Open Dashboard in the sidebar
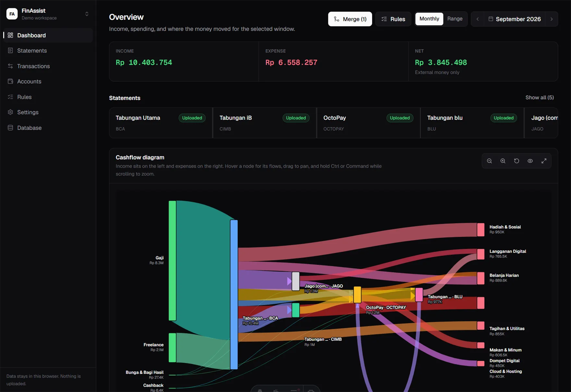 (48, 35)
